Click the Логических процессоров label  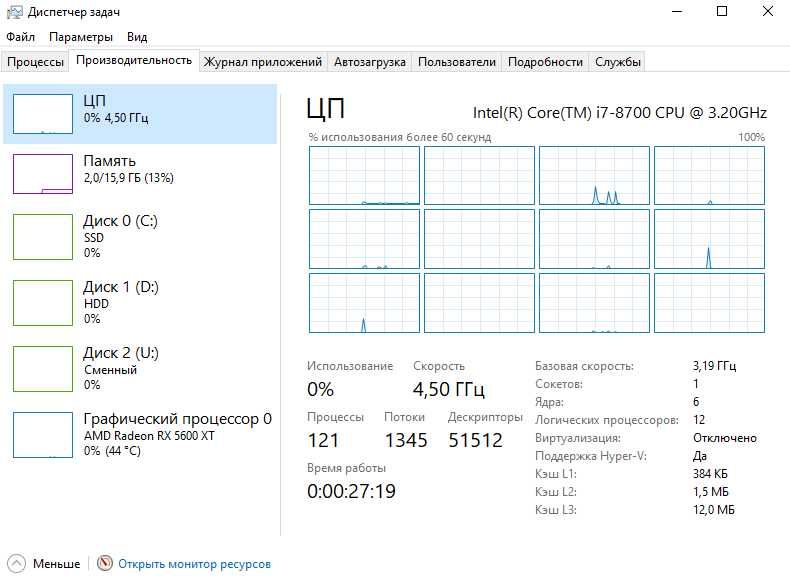point(607,420)
